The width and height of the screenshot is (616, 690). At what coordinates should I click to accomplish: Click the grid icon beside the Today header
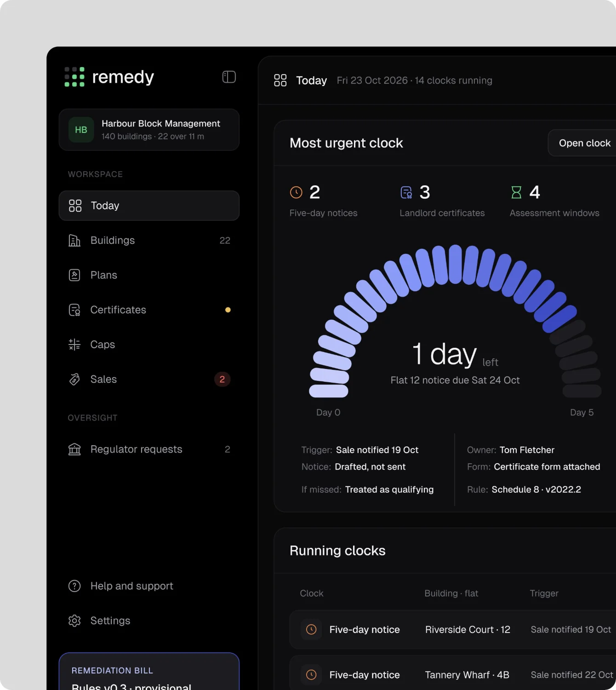point(280,80)
